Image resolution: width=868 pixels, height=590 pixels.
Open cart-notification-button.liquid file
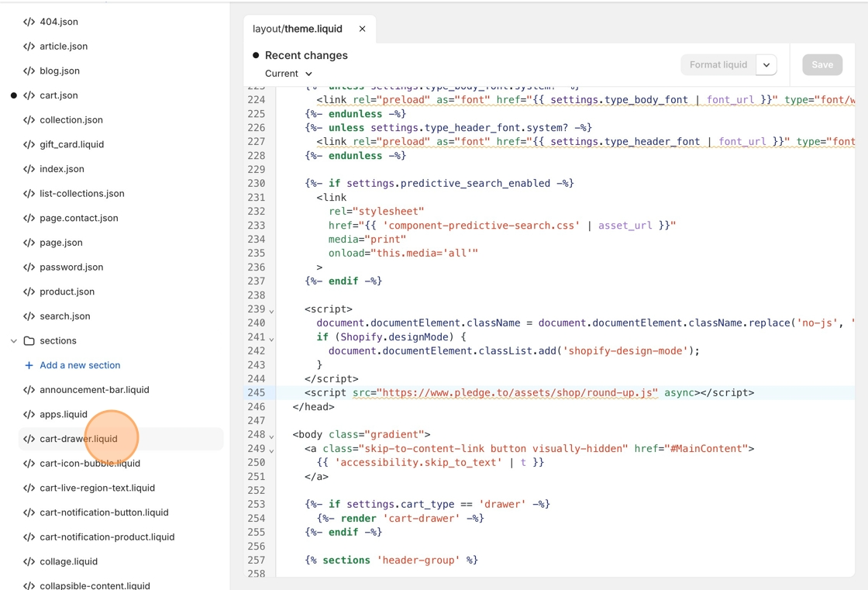coord(104,512)
